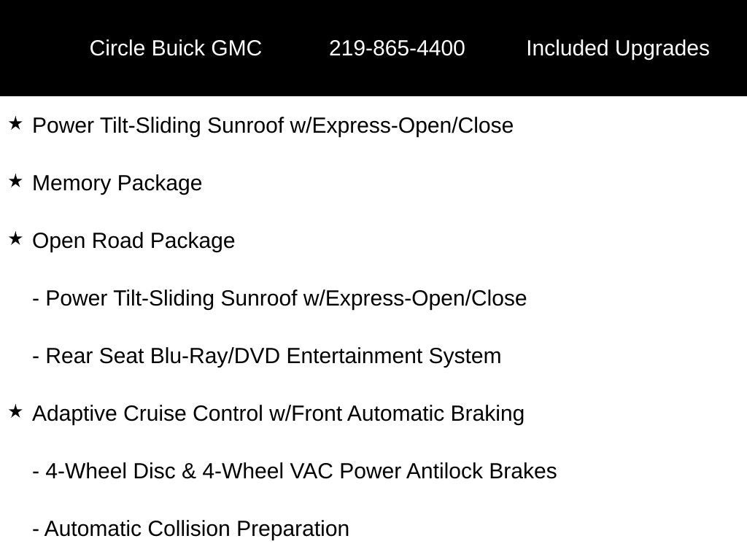Click the star next to Memory Package
Viewport: 747px width, 560px height.
pyautogui.click(x=15, y=181)
